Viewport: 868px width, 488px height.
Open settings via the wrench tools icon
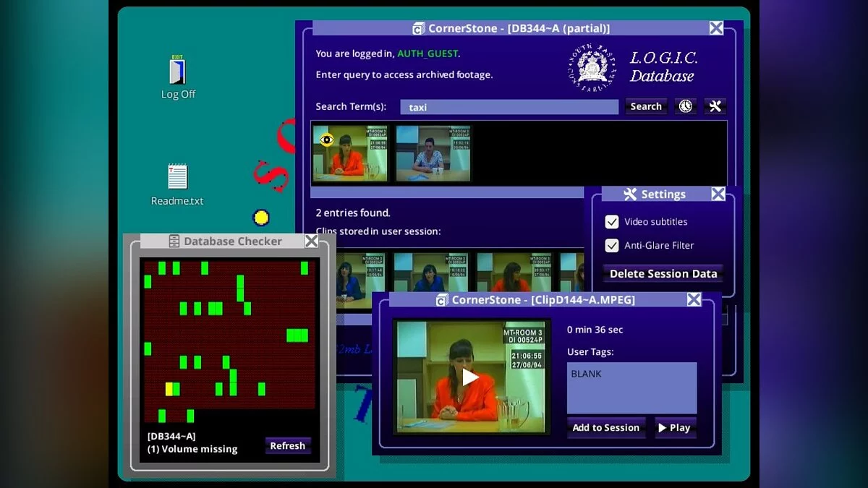715,106
